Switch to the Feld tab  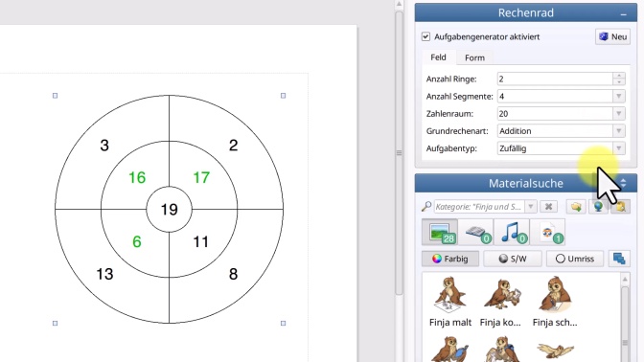coord(438,57)
